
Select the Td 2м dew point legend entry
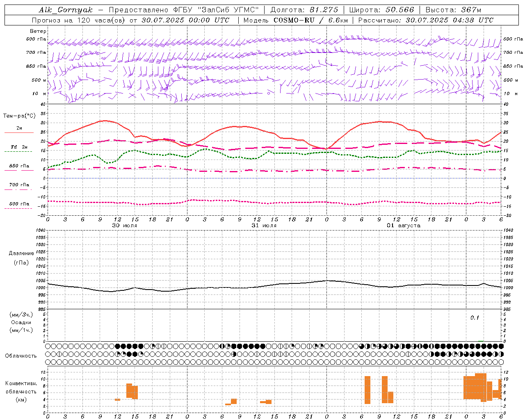pos(19,147)
